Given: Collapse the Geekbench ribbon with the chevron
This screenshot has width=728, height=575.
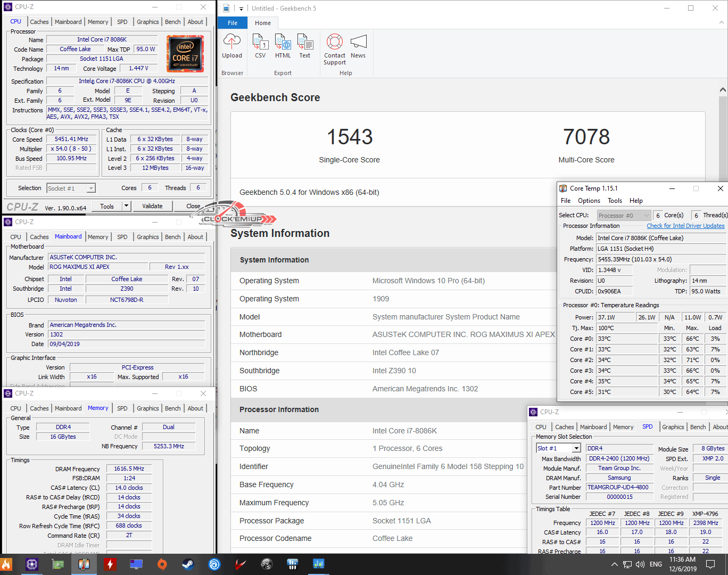Looking at the screenshot, I should pyautogui.click(x=722, y=23).
